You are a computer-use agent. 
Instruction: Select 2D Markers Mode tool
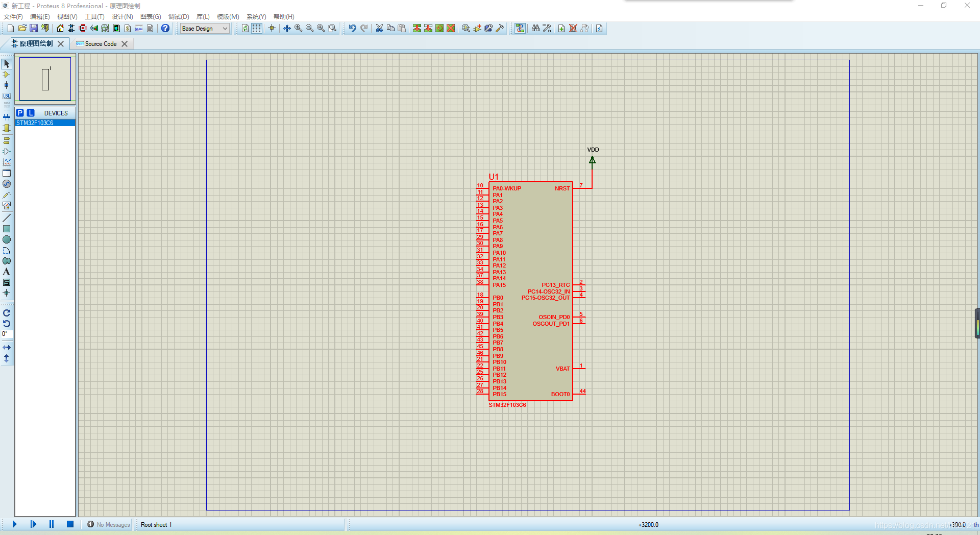[x=7, y=293]
